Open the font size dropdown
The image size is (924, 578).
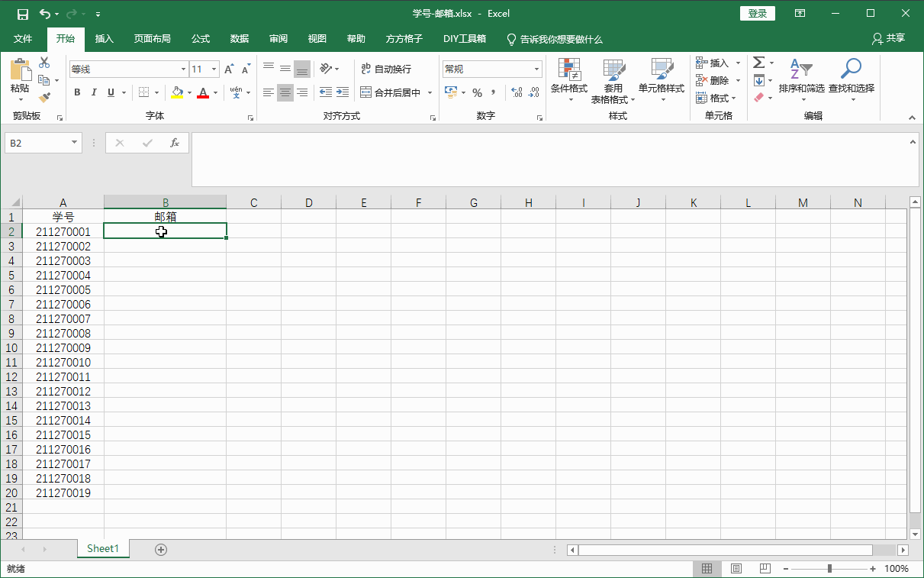214,69
